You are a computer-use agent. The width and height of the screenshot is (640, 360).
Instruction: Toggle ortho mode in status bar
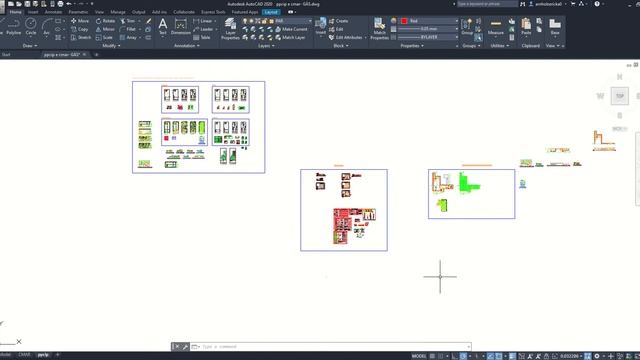point(455,356)
